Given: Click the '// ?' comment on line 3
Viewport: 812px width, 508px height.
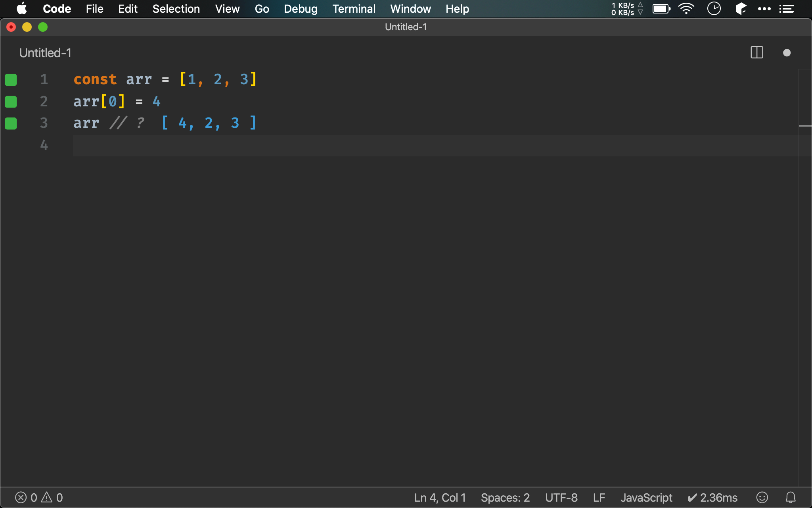Looking at the screenshot, I should click(127, 123).
